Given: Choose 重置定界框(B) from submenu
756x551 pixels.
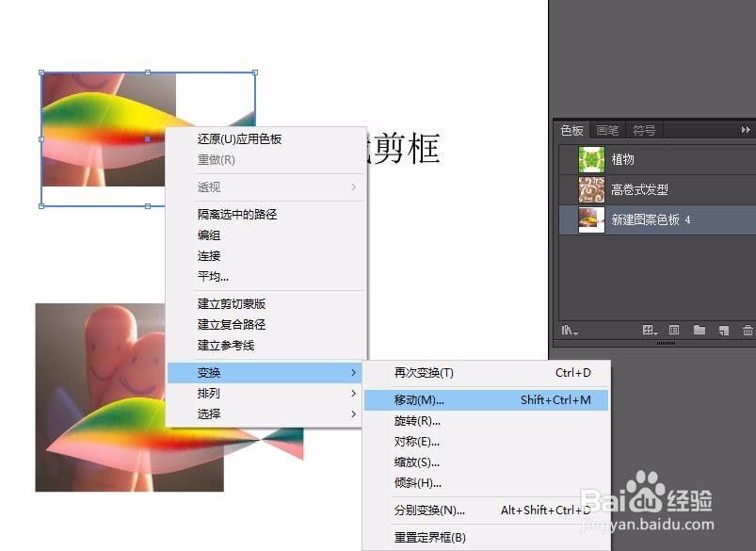Looking at the screenshot, I should coord(486,538).
